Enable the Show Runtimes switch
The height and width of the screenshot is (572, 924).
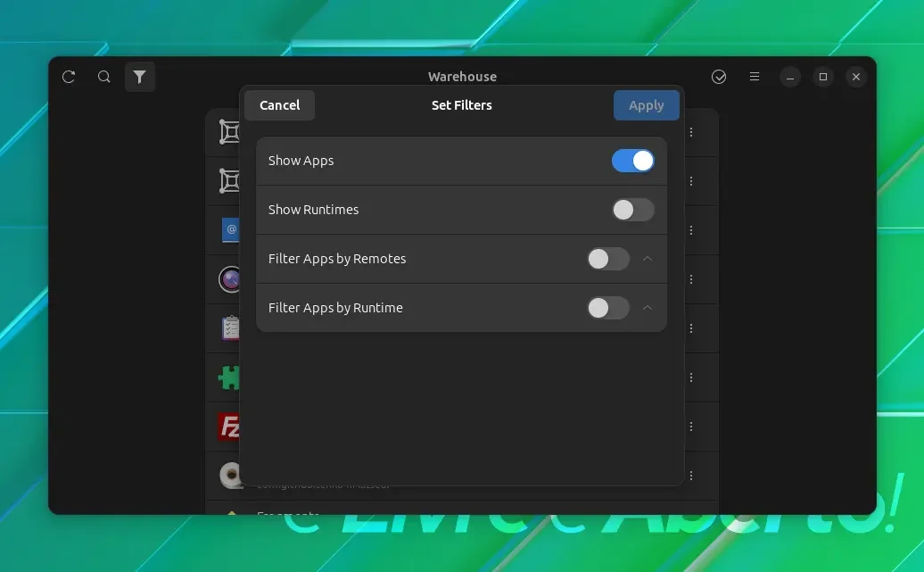[x=633, y=210]
